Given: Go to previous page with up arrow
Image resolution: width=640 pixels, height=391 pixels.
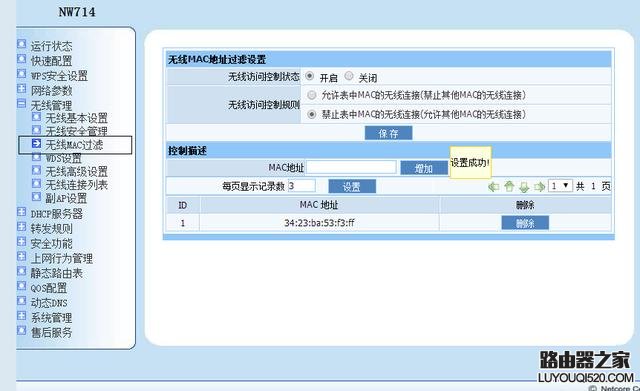Looking at the screenshot, I should point(509,187).
